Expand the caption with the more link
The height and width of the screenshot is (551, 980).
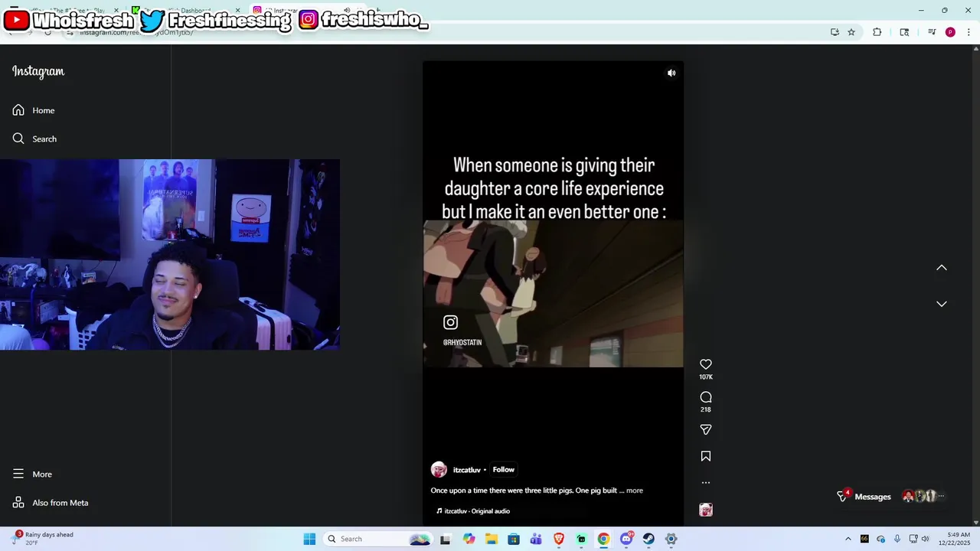pos(635,491)
